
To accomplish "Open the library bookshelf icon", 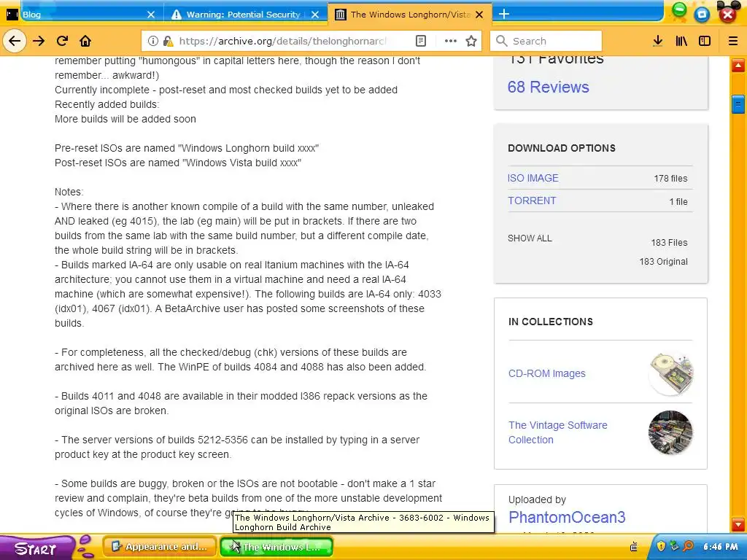I will [x=681, y=41].
